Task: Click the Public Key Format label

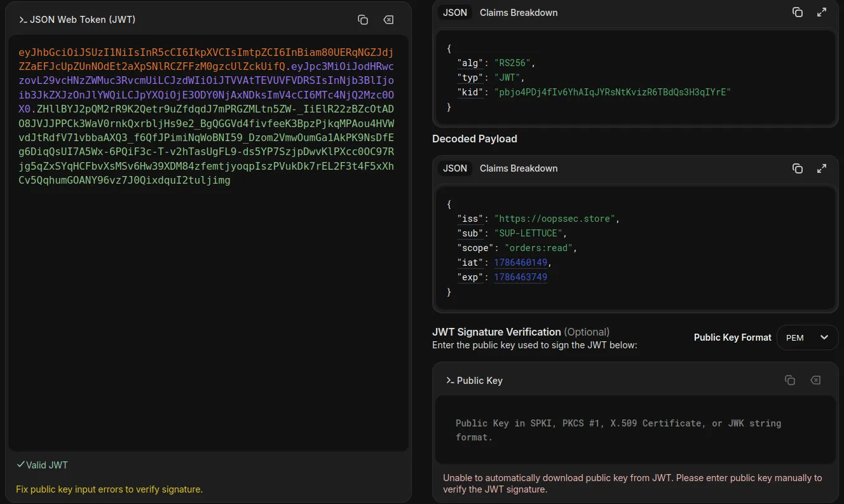Action: click(732, 337)
